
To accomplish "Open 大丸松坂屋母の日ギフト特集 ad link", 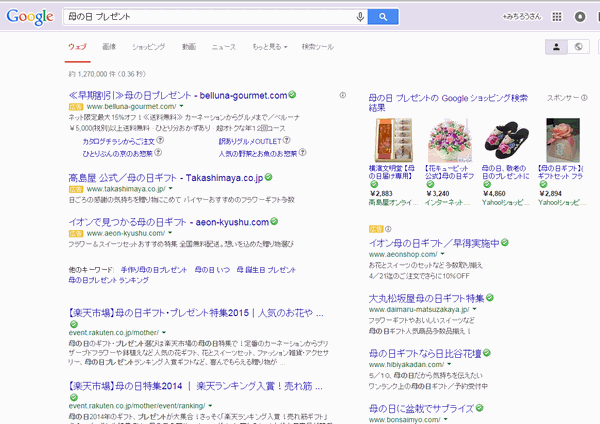I will (426, 298).
